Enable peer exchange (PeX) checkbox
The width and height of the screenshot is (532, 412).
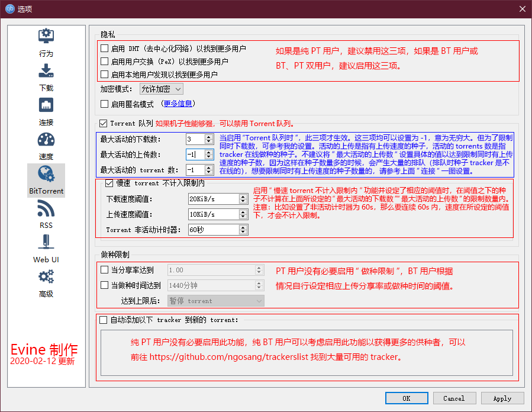(105, 61)
